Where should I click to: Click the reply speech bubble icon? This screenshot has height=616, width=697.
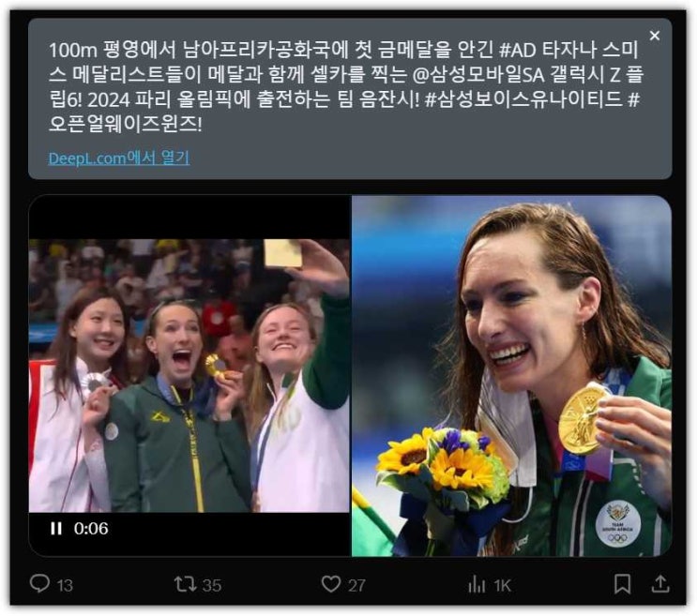(x=39, y=583)
